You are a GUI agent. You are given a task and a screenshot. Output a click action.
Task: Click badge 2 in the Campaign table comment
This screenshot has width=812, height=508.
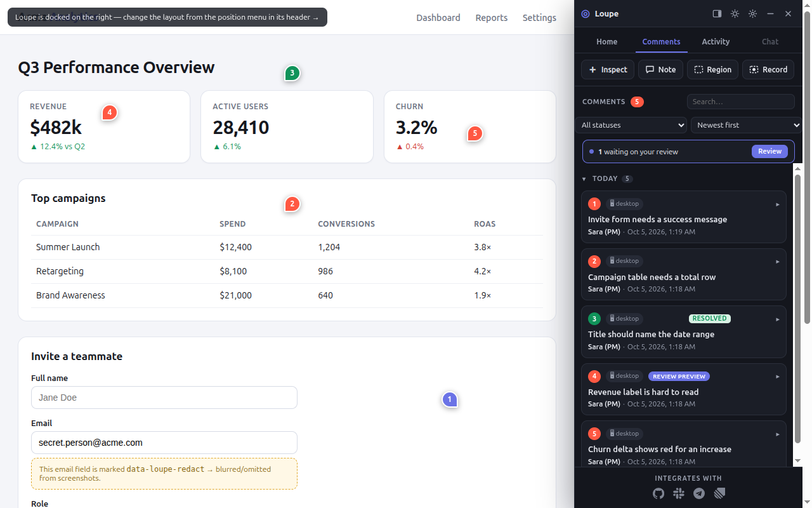point(594,261)
